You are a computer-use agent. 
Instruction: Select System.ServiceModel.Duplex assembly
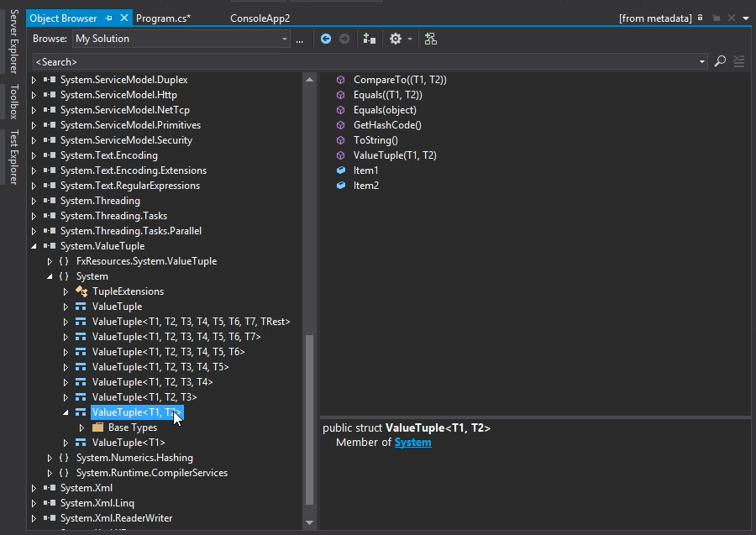pyautogui.click(x=124, y=80)
